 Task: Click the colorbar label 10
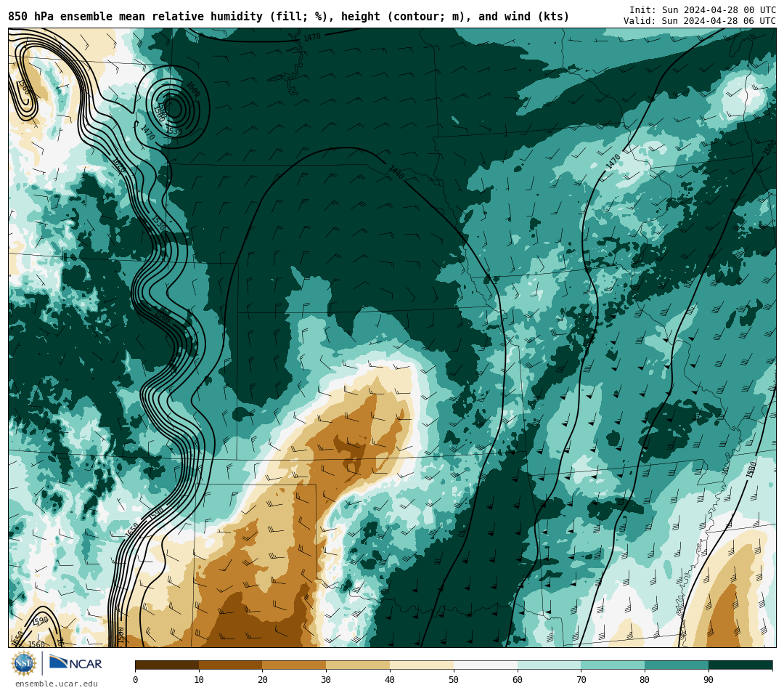pos(199,679)
